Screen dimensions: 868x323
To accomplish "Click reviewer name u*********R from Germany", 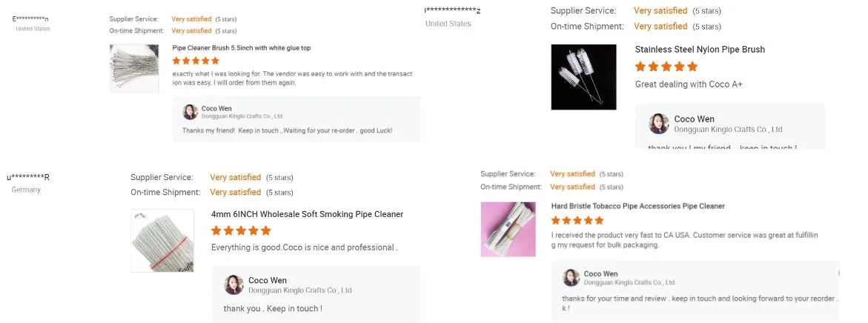I will click(28, 177).
